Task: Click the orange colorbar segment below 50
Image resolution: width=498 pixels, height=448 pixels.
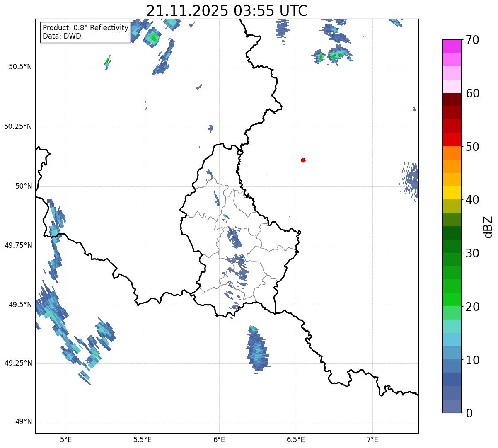Action: point(452,153)
